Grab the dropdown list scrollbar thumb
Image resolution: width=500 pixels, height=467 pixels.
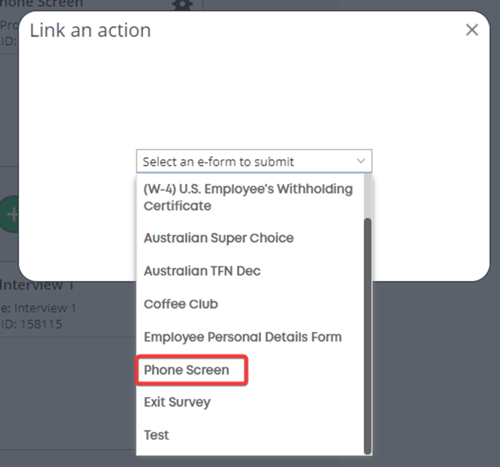368,336
